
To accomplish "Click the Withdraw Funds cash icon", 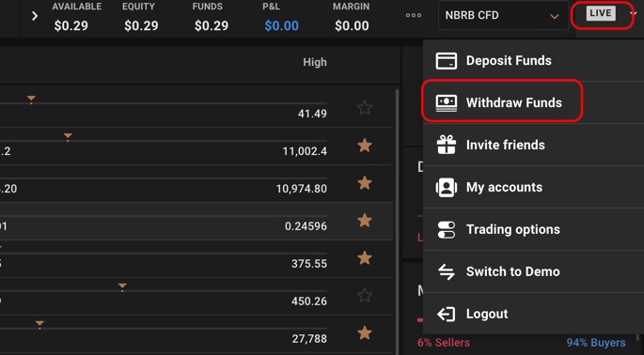I will 446,103.
